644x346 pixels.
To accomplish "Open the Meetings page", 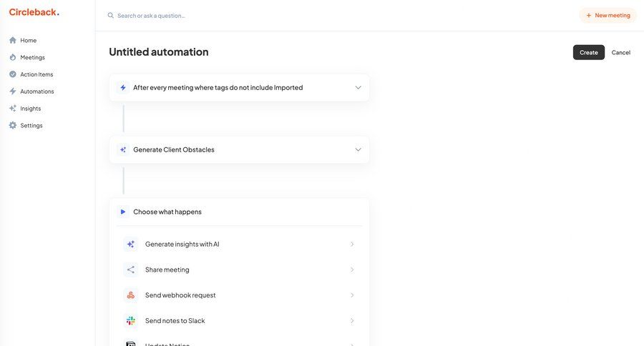I will [x=32, y=57].
